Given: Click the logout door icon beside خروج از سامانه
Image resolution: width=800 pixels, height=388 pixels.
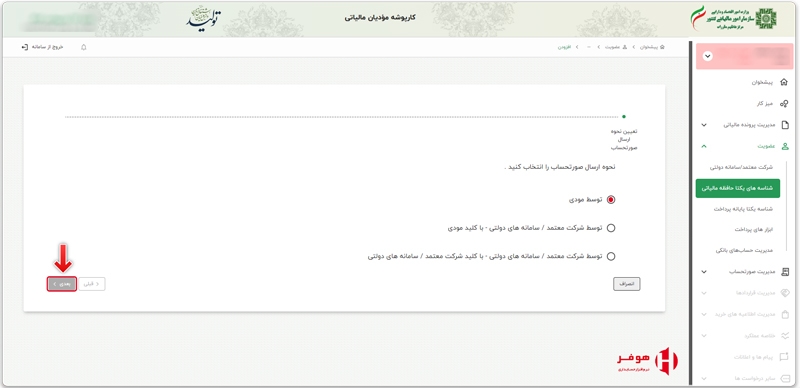Looking at the screenshot, I should (24, 47).
